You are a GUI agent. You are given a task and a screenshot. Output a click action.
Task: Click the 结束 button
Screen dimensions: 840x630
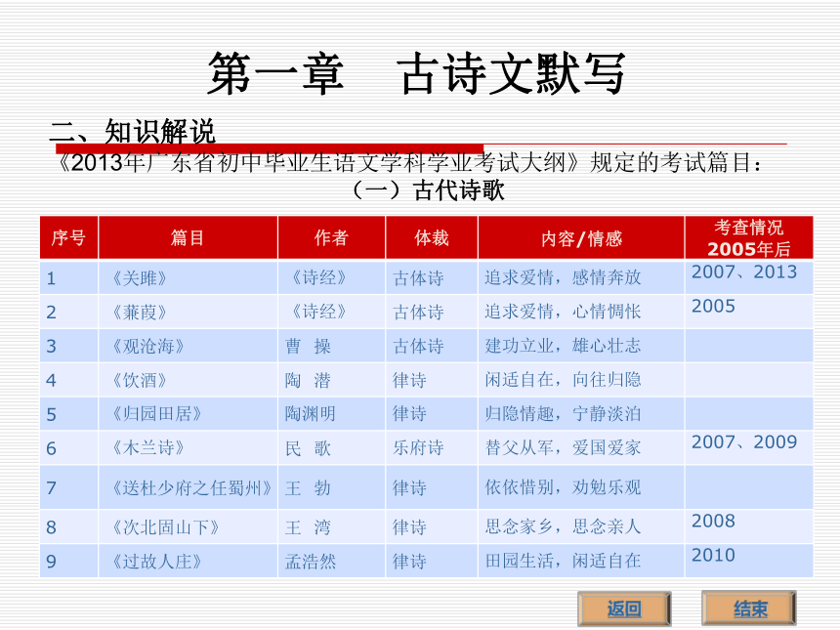(749, 609)
